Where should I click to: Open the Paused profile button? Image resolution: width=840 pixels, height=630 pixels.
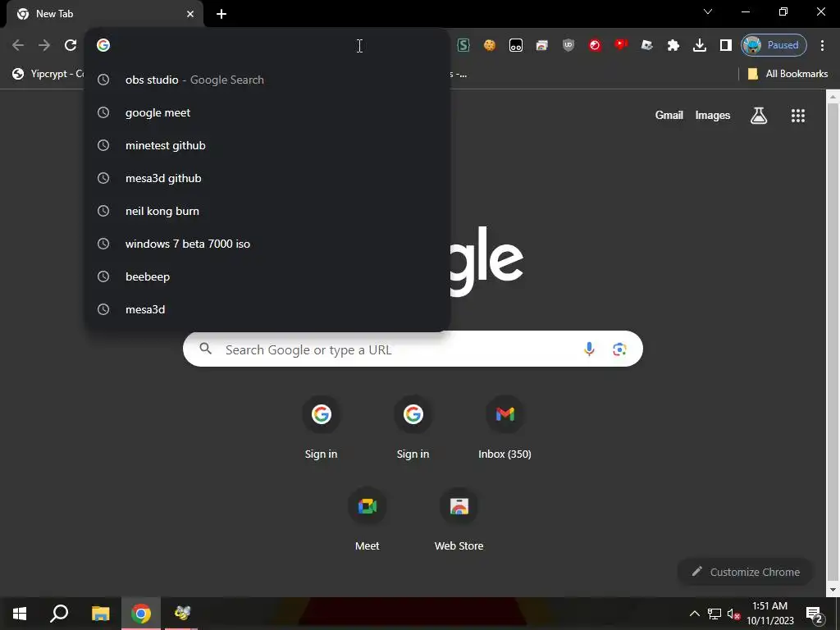[x=774, y=46]
